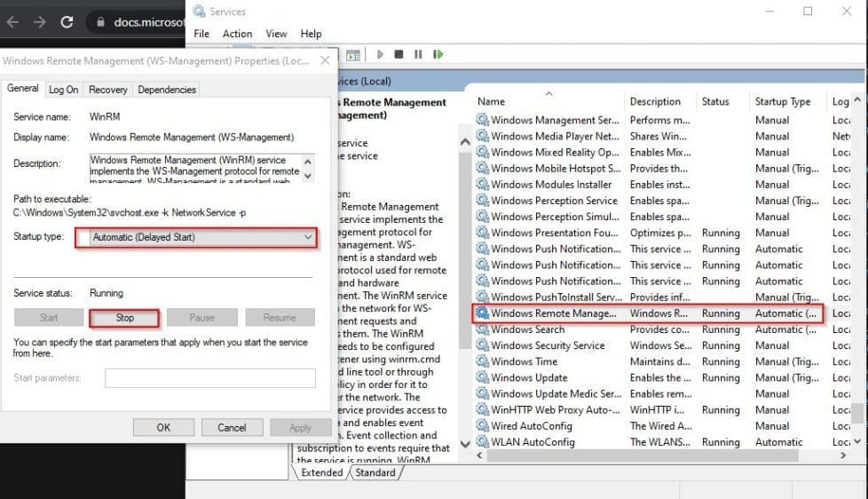Open the Action menu
This screenshot has width=868, height=499.
tap(237, 34)
